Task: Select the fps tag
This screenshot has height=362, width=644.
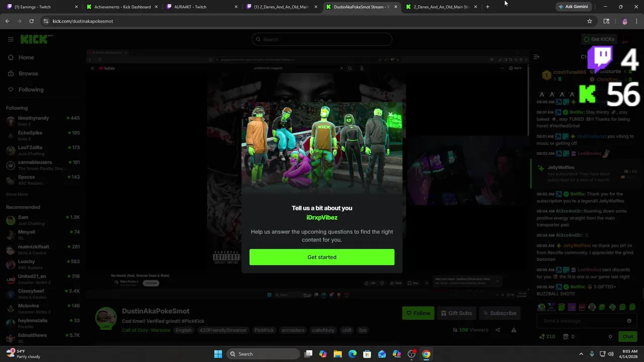Action: pos(363,330)
